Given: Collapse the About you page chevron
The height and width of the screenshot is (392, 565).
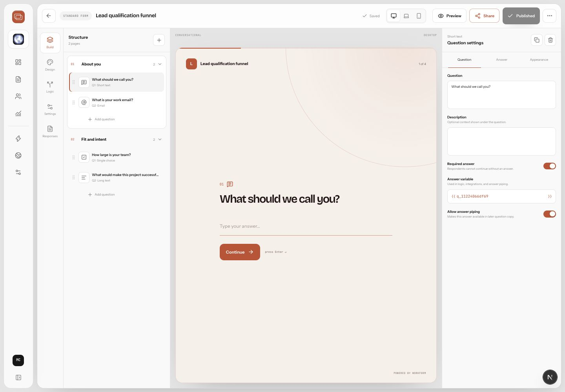Looking at the screenshot, I should pos(160,64).
